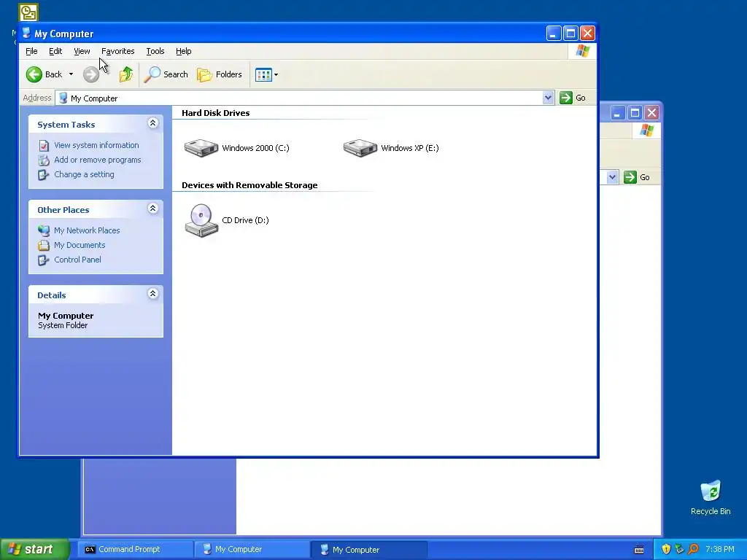Click View system information link
Viewport: 747px width, 560px height.
(96, 145)
